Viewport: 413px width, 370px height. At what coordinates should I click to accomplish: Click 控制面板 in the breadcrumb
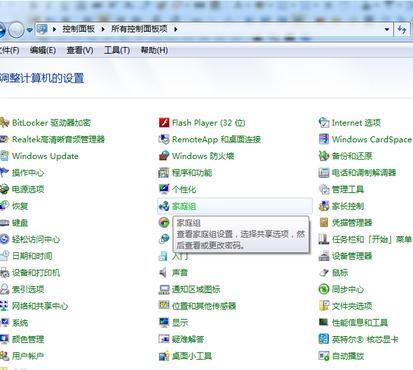(78, 29)
